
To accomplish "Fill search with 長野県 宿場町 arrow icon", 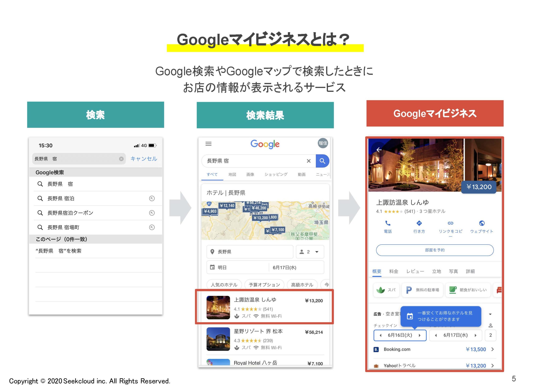I will coord(152,228).
